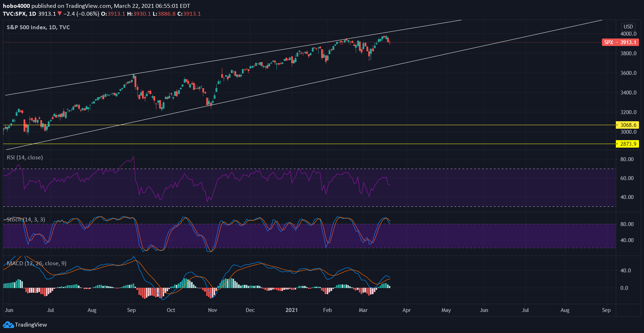Click the Stoch 80.00 axis label

[627, 224]
